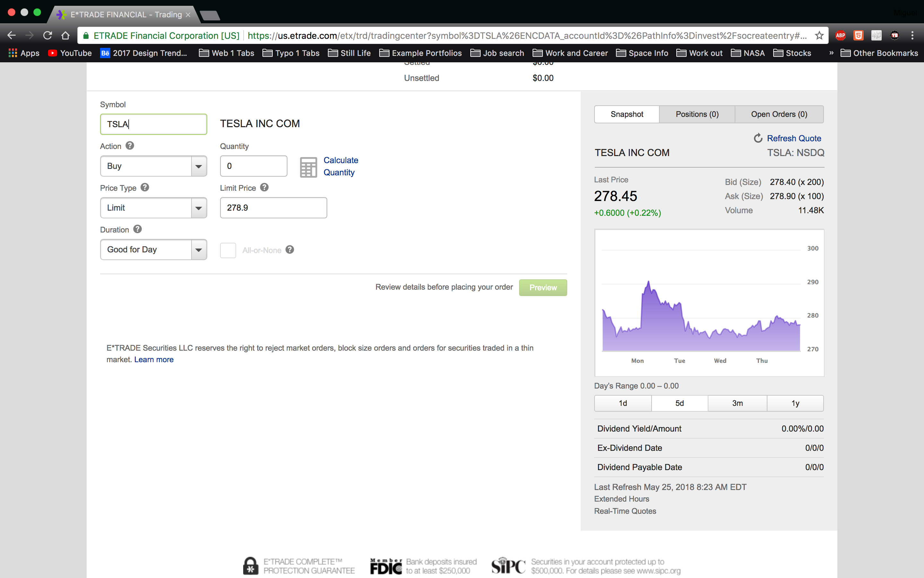
Task: Open the Space Info bookmark folder
Action: (642, 53)
